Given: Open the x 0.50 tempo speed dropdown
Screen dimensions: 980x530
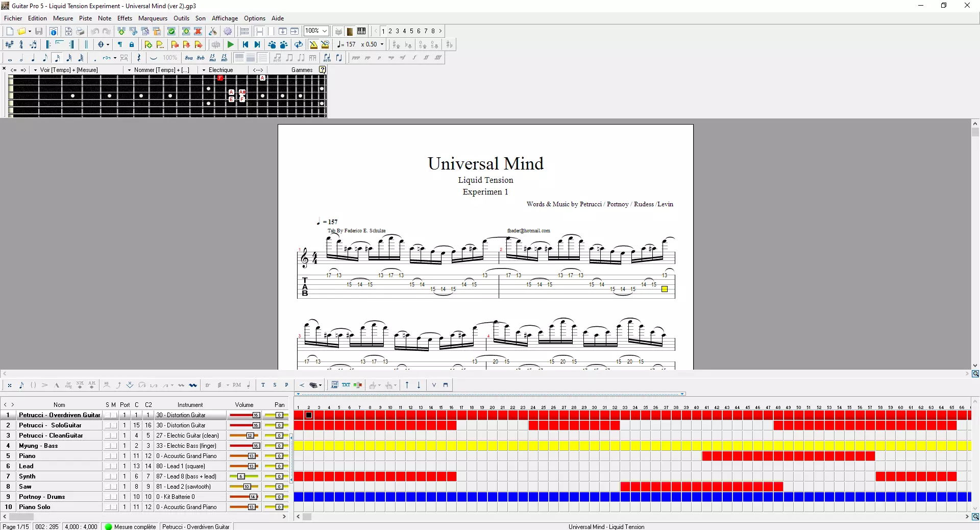Looking at the screenshot, I should (x=382, y=44).
